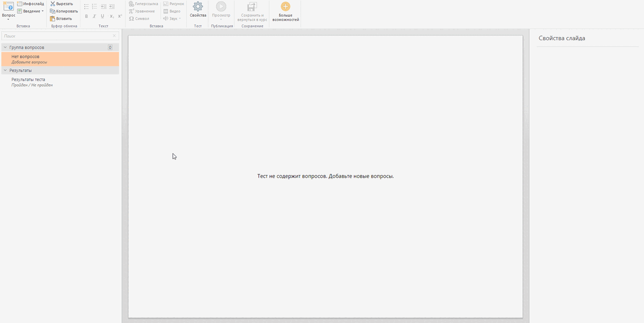Click the Просмотр preview play button
644x323 pixels.
click(x=221, y=10)
